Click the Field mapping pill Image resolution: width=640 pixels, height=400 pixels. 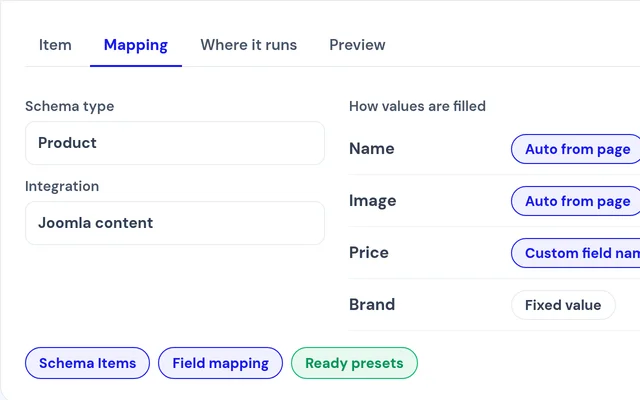click(220, 363)
